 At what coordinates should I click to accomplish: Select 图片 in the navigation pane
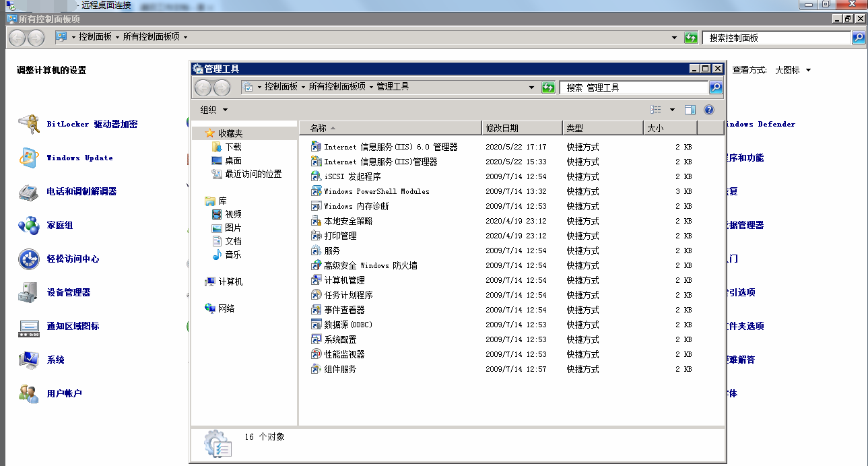[233, 228]
